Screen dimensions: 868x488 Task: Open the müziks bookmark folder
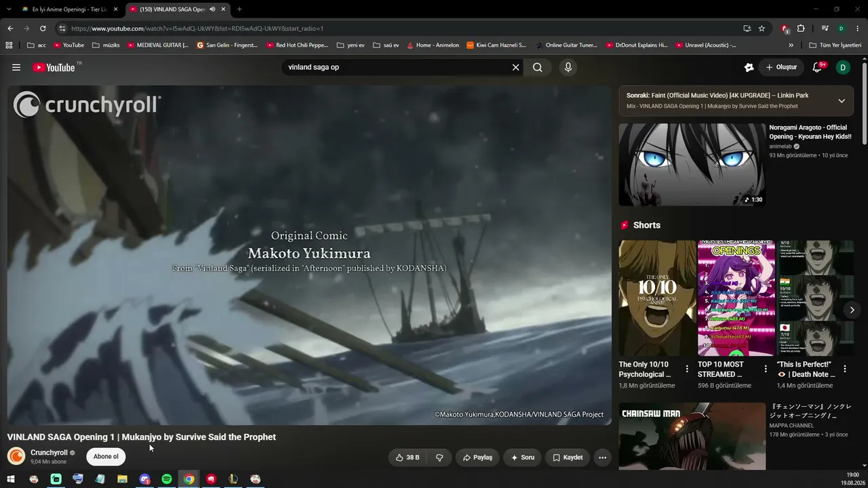click(x=106, y=45)
